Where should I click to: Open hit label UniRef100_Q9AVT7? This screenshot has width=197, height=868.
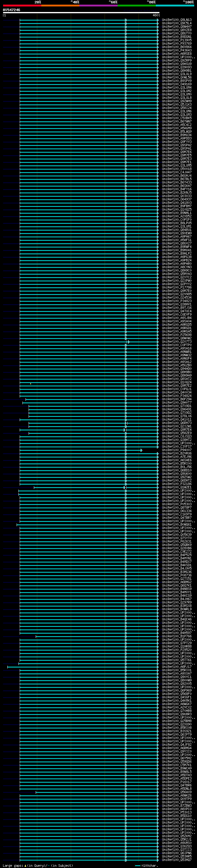point(177,403)
